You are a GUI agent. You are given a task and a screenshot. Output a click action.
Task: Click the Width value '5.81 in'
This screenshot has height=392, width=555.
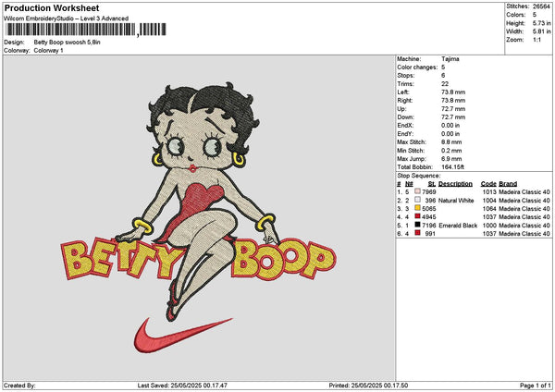541,31
